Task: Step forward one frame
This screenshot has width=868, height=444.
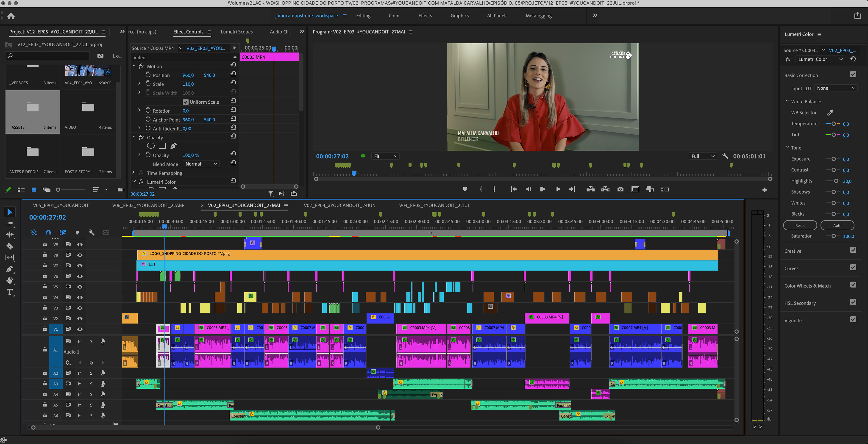Action: pos(558,189)
